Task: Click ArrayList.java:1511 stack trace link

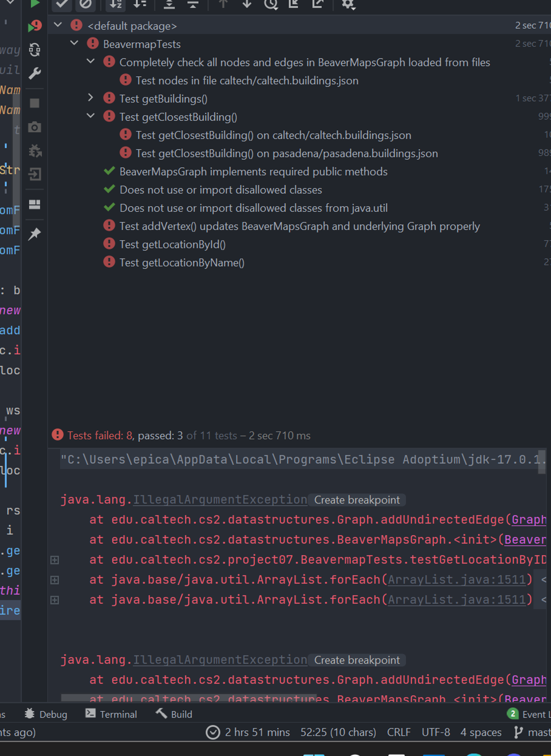Action: (456, 580)
